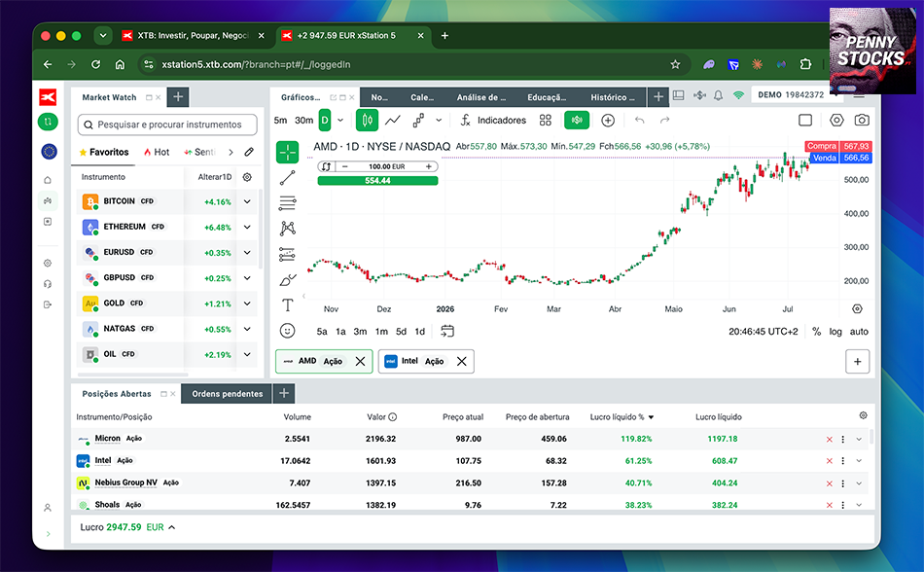Open Market Watch column settings gear
The image size is (924, 572).
[247, 177]
